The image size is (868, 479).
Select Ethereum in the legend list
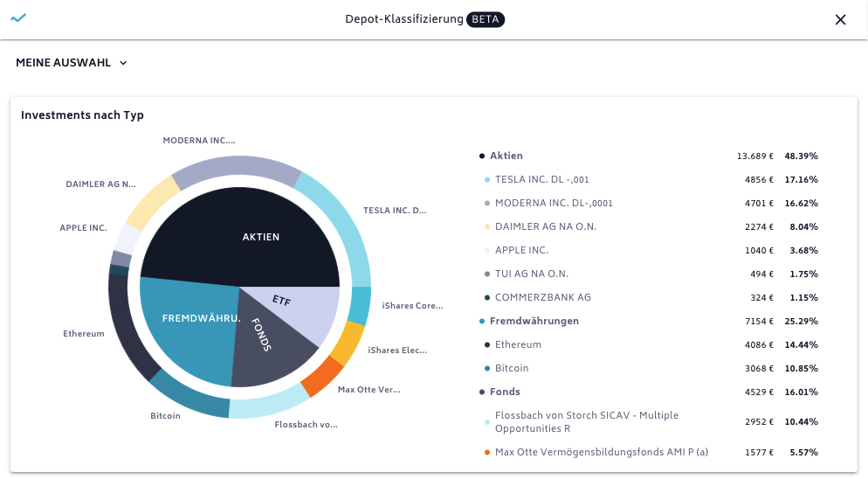tap(518, 344)
